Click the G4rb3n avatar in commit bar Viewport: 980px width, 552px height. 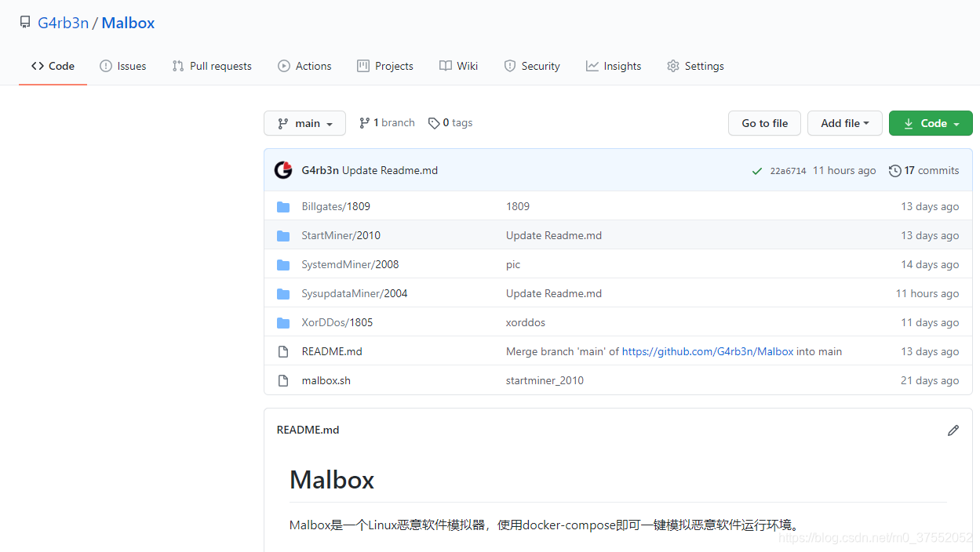point(283,170)
